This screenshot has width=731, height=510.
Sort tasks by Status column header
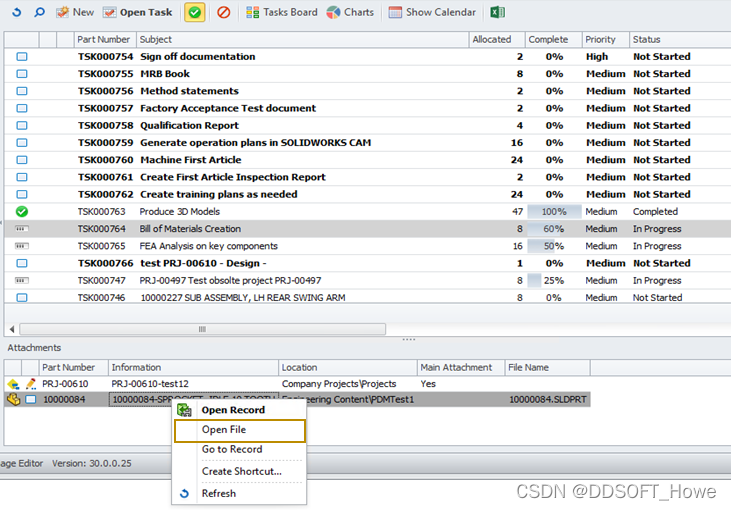pos(680,40)
